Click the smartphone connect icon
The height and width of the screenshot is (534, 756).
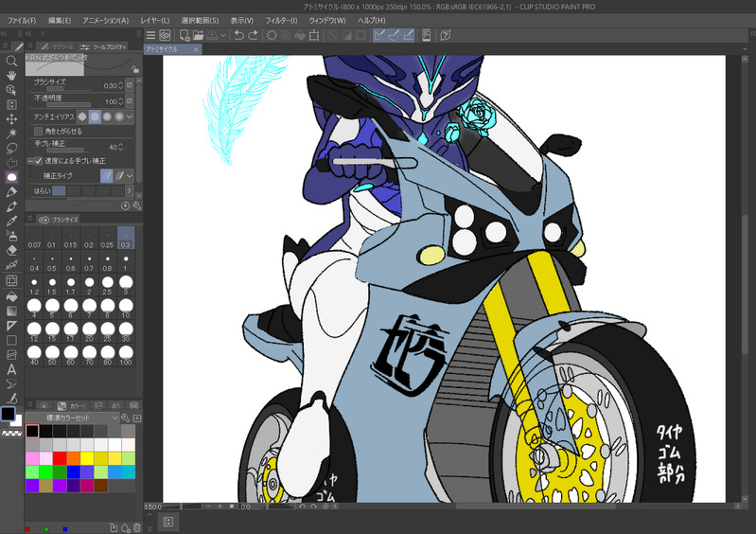coord(426,35)
